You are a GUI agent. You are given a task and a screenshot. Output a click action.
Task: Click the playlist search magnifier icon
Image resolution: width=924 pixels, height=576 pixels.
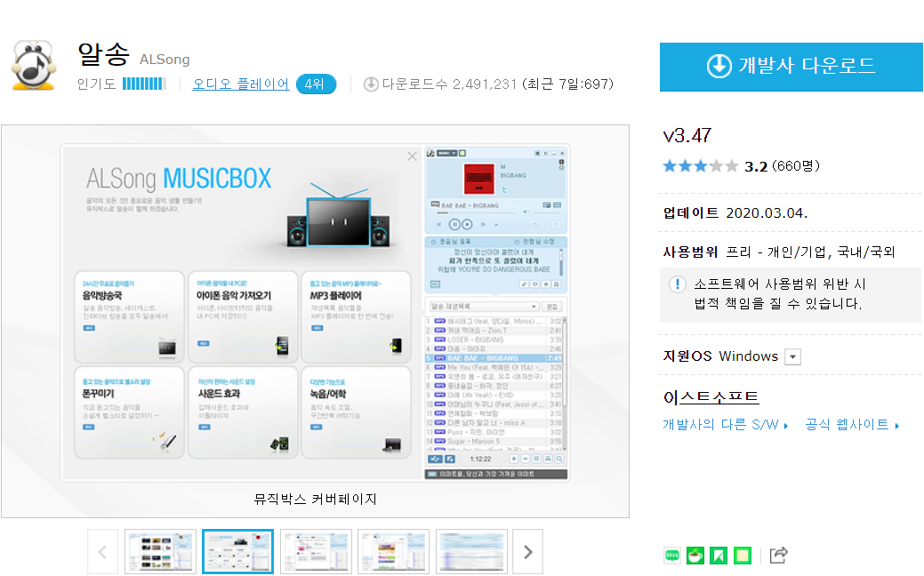tap(559, 459)
